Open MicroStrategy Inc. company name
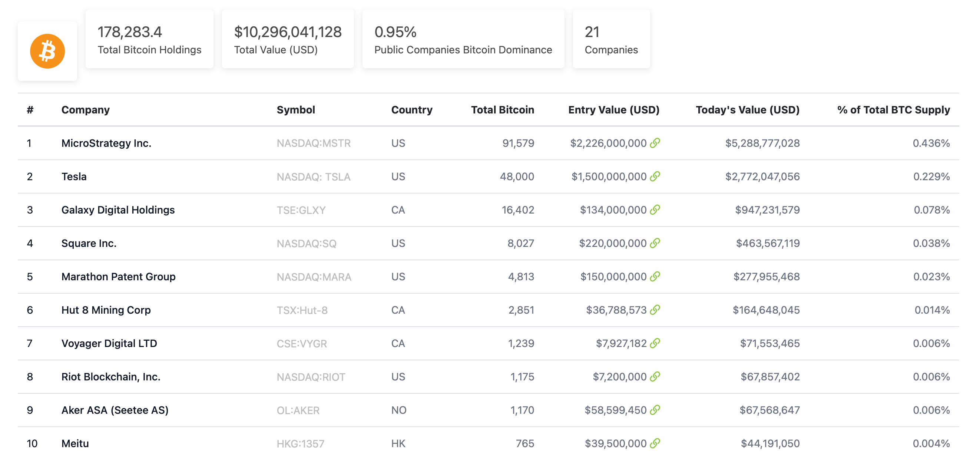This screenshot has height=459, width=980. pyautogui.click(x=106, y=143)
